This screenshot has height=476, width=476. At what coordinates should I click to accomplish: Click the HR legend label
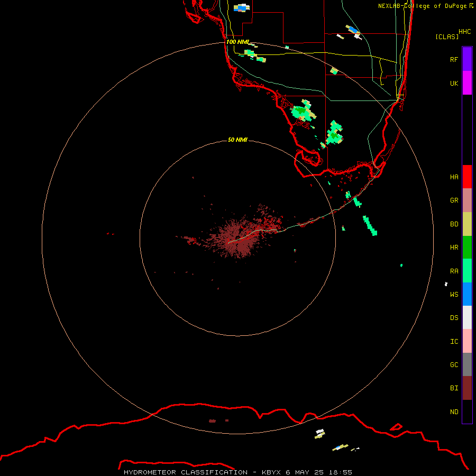454,248
